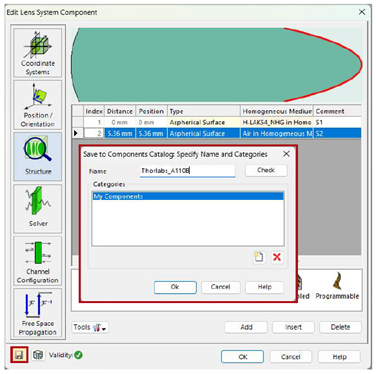Screen dimensions: 376x374
Task: Open the Structure page icon
Action: point(38,156)
